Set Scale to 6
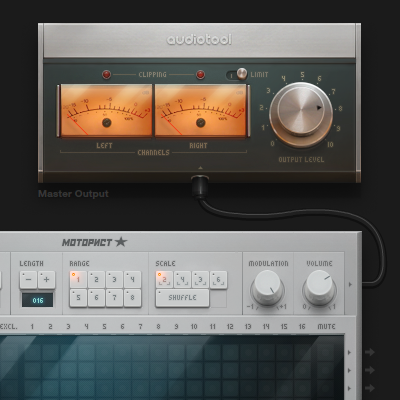Screen dimensions: 400x400 click(x=218, y=279)
